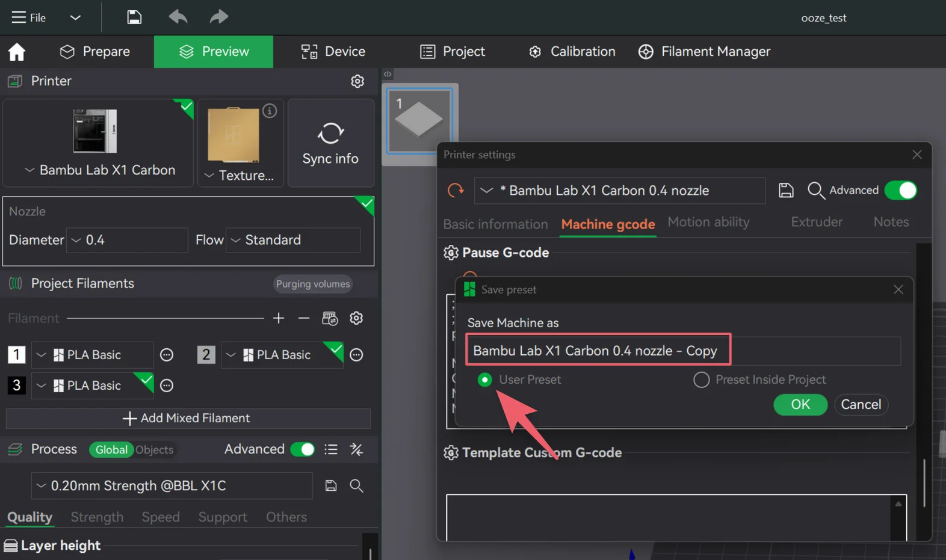Click the reset preset circular arrow icon

pos(456,191)
